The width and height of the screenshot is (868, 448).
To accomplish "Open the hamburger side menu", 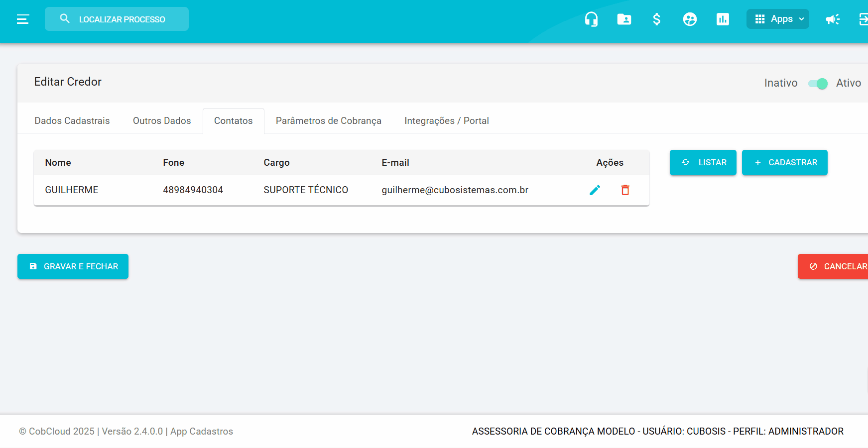I will click(x=23, y=19).
